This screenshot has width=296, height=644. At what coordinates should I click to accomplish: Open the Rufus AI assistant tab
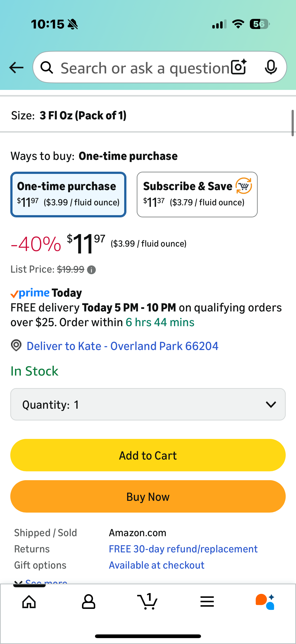(265, 602)
